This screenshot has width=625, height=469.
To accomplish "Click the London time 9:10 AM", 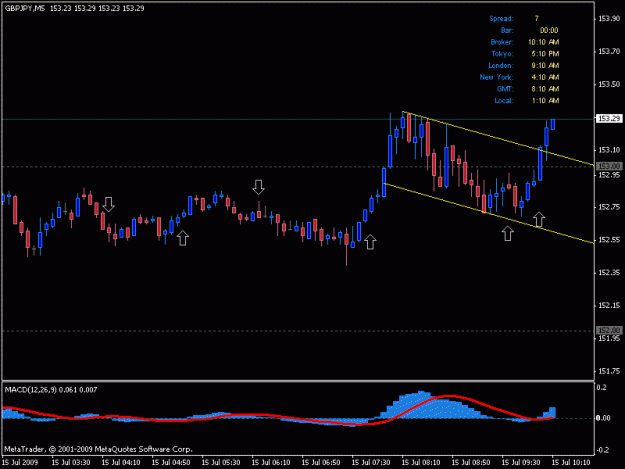I will tap(545, 65).
